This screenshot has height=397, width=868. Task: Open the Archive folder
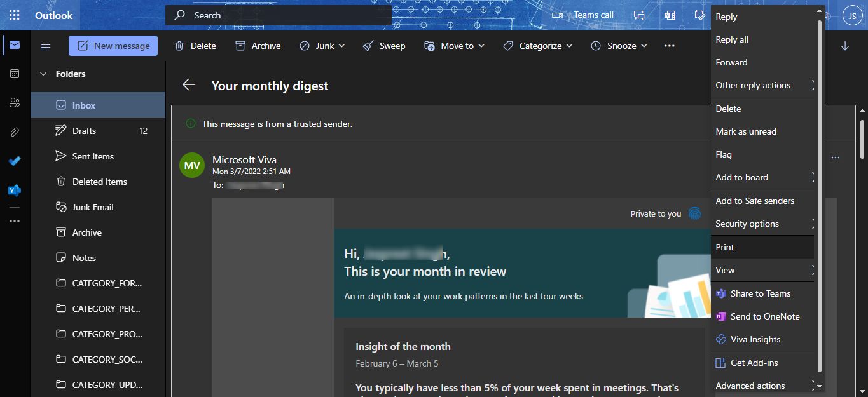coord(98,232)
